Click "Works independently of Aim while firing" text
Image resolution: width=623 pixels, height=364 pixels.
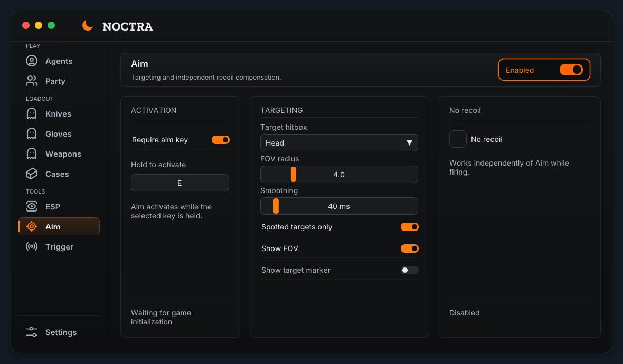(x=509, y=168)
